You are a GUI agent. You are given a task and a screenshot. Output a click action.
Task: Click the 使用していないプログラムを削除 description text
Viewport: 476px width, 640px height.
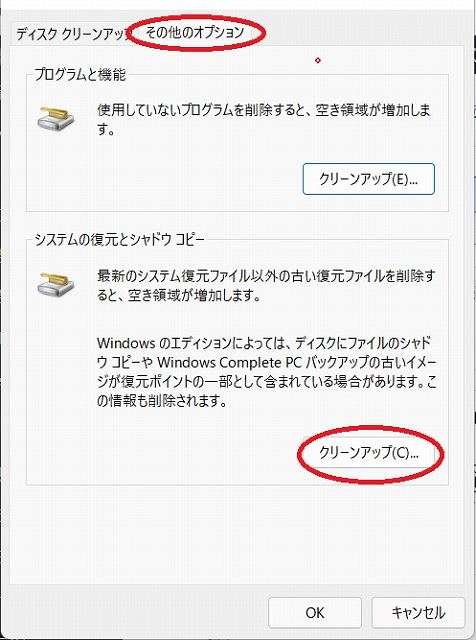(263, 110)
